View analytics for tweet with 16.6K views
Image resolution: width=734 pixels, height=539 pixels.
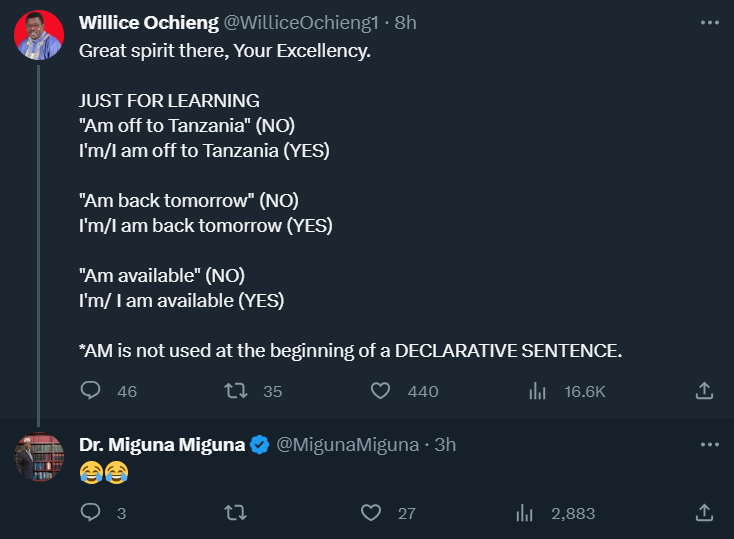coord(536,391)
